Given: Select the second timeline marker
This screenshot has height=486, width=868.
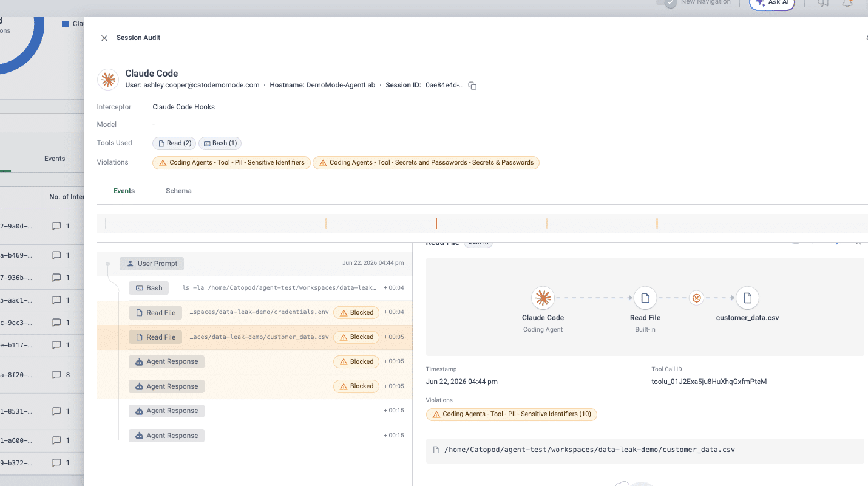Looking at the screenshot, I should pos(326,224).
